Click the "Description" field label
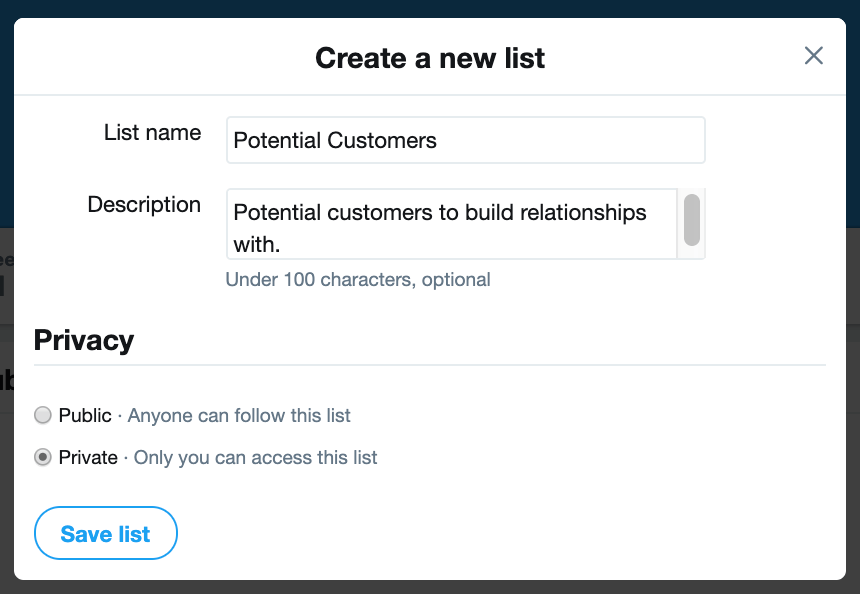Viewport: 860px width, 594px height. tap(144, 205)
